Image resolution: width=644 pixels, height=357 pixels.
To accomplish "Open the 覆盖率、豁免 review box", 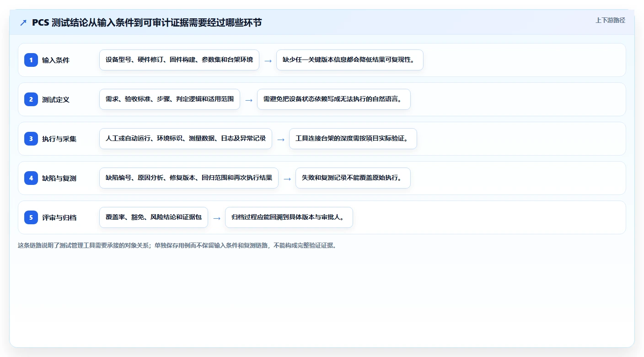I will tap(154, 217).
